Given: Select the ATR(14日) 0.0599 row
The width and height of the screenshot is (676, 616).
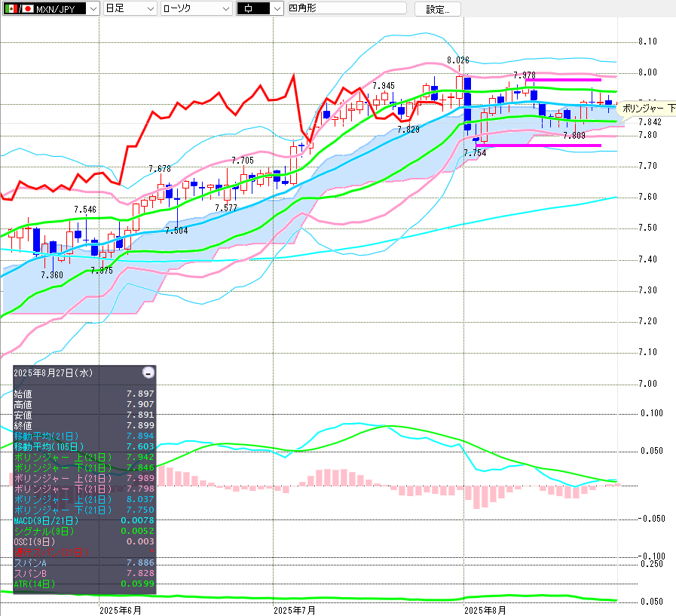Looking at the screenshot, I should coord(84,584).
